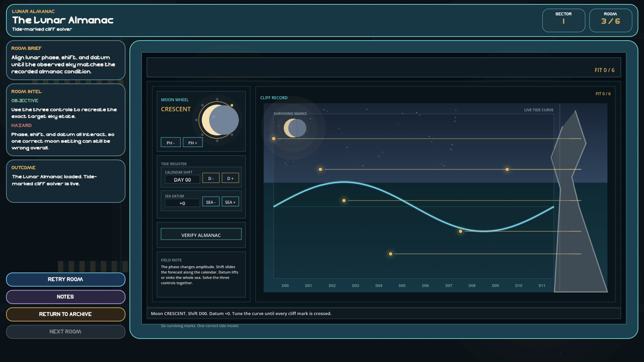
Task: Click Return to Archive
Action: point(65,314)
